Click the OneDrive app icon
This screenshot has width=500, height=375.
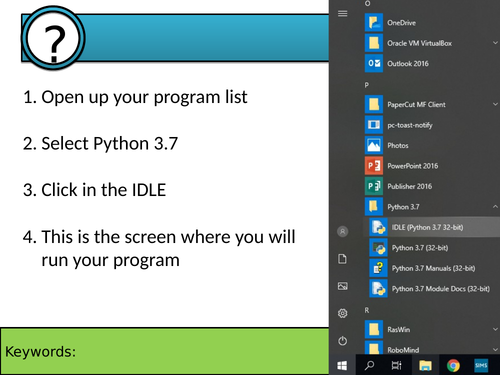pyautogui.click(x=374, y=23)
